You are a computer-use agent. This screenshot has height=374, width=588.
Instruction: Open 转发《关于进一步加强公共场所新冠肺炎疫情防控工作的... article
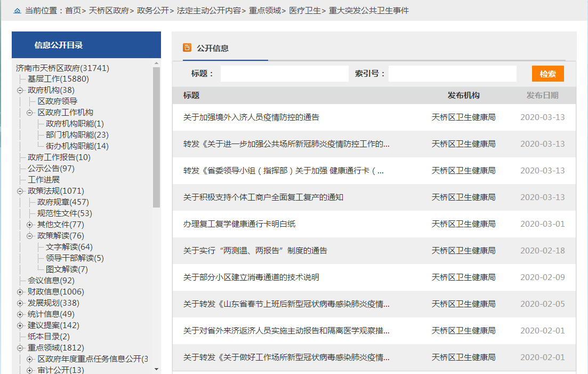click(x=286, y=144)
